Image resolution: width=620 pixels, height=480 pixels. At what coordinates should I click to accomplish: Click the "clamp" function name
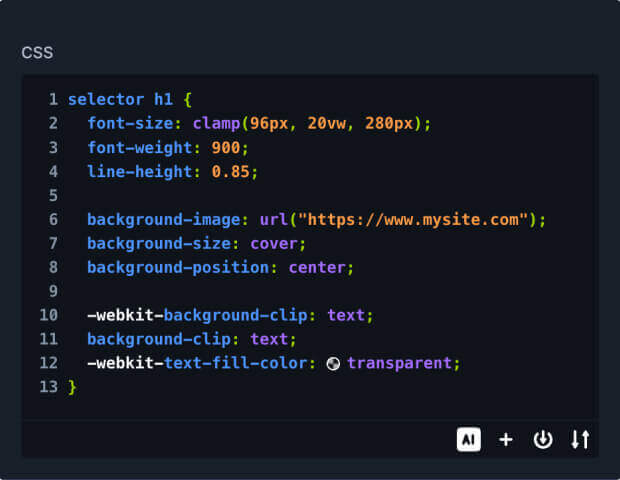216,123
